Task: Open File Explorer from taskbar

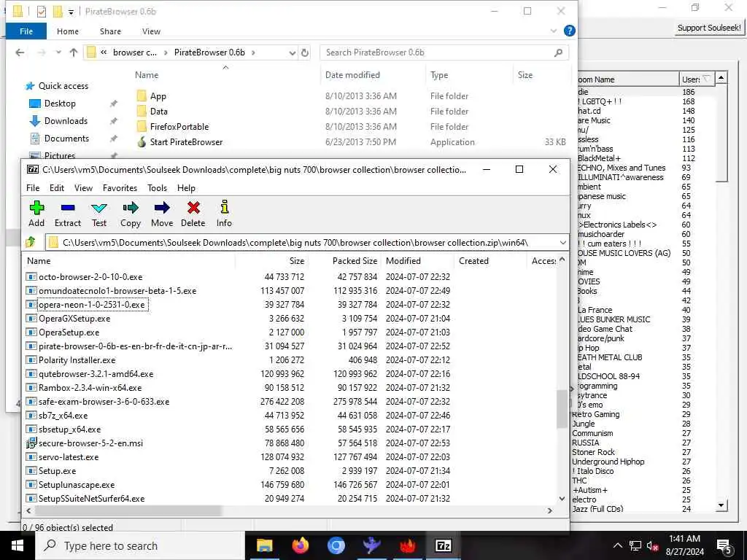Action: click(x=264, y=545)
